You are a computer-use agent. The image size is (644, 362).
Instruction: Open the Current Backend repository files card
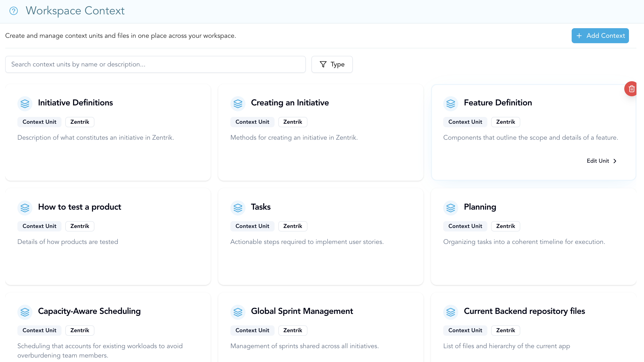524,311
